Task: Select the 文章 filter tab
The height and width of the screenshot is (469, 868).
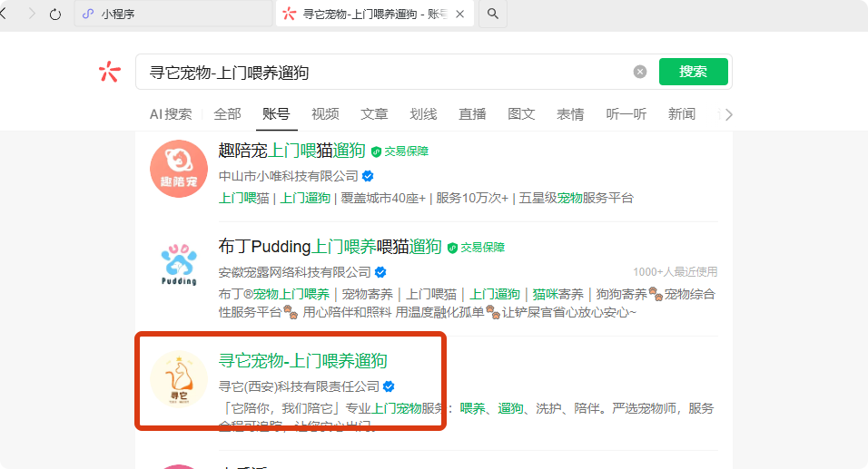Action: tap(374, 114)
